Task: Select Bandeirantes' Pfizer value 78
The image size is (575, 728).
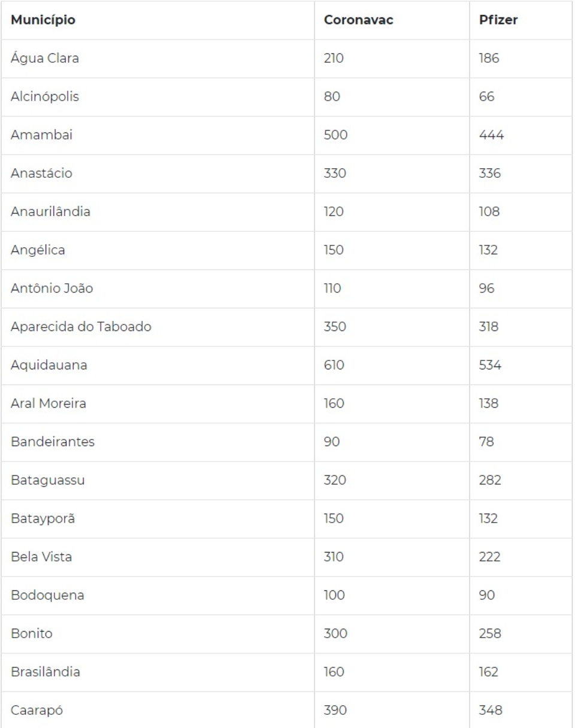Action: pyautogui.click(x=486, y=442)
